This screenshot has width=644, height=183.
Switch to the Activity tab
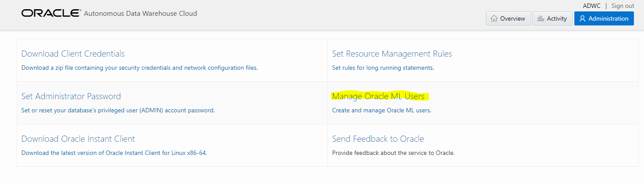pos(552,18)
